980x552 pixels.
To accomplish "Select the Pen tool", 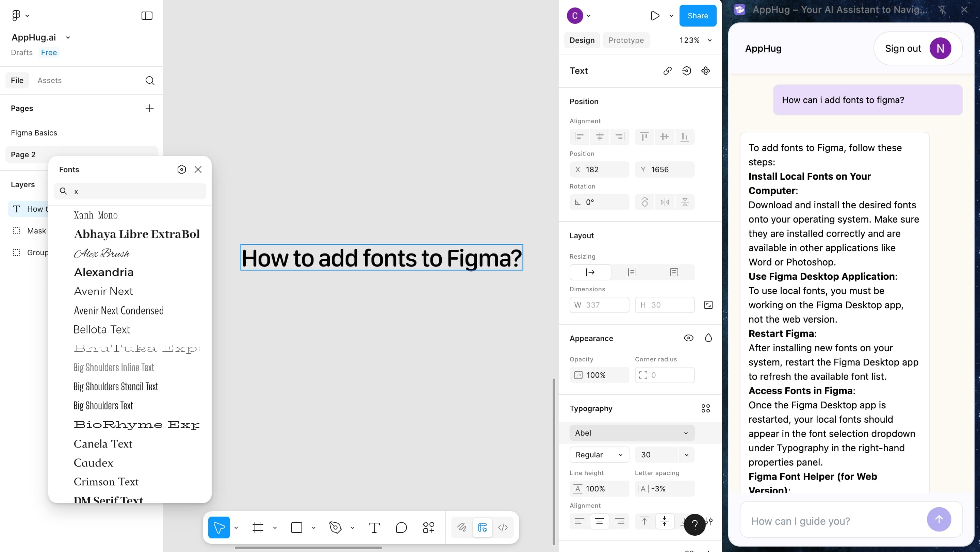I will (335, 527).
